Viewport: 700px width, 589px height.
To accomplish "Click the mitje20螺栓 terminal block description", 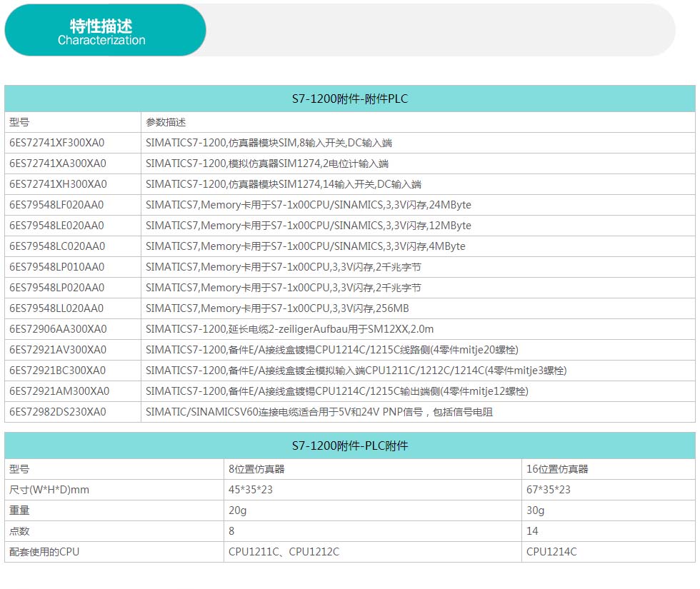I will click(332, 349).
